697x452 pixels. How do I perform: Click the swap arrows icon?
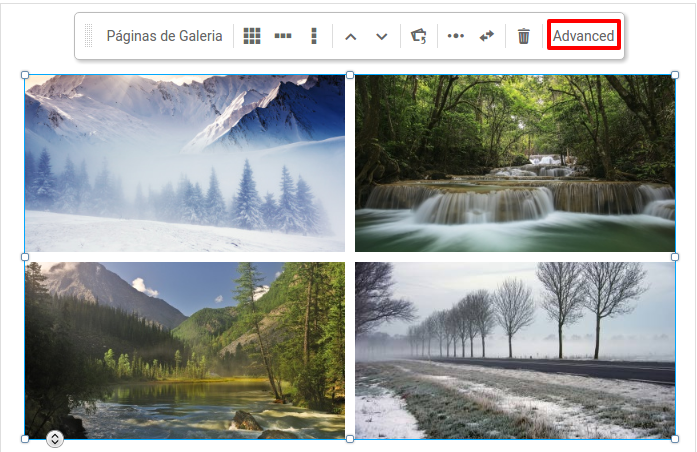[x=487, y=36]
